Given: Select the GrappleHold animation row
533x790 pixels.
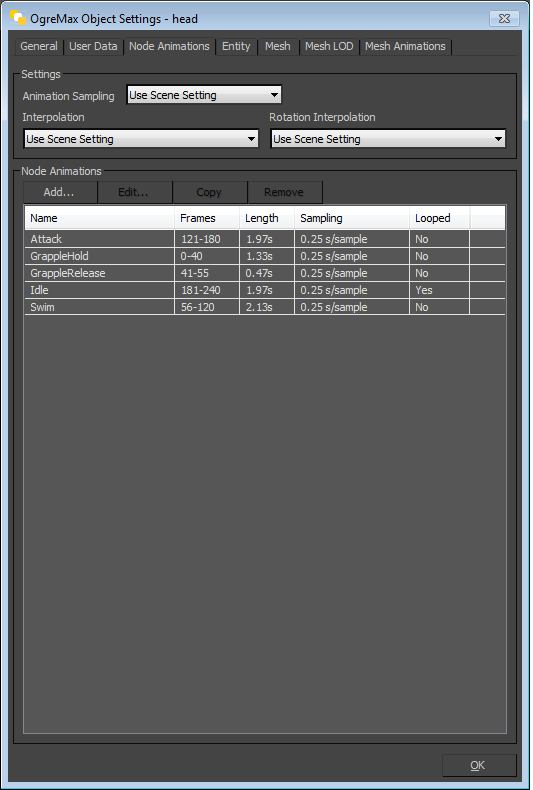Looking at the screenshot, I should point(265,256).
